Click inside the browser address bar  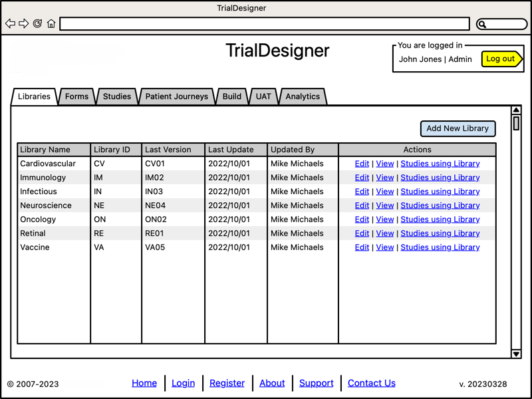click(265, 24)
